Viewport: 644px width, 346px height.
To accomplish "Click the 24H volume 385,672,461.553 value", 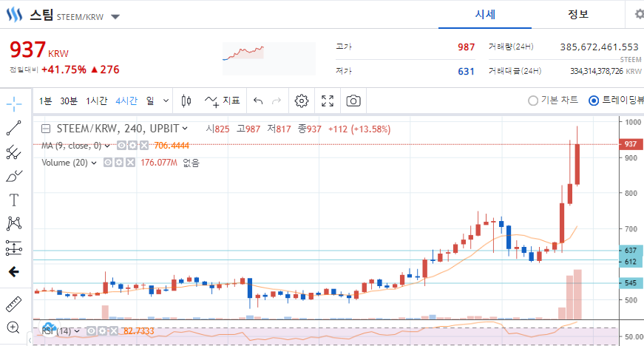I will click(599, 47).
